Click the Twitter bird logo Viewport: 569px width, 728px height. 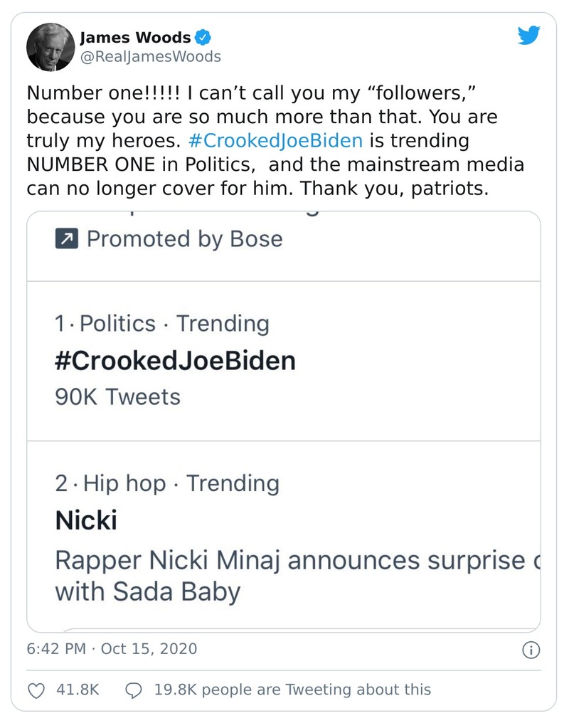click(529, 33)
